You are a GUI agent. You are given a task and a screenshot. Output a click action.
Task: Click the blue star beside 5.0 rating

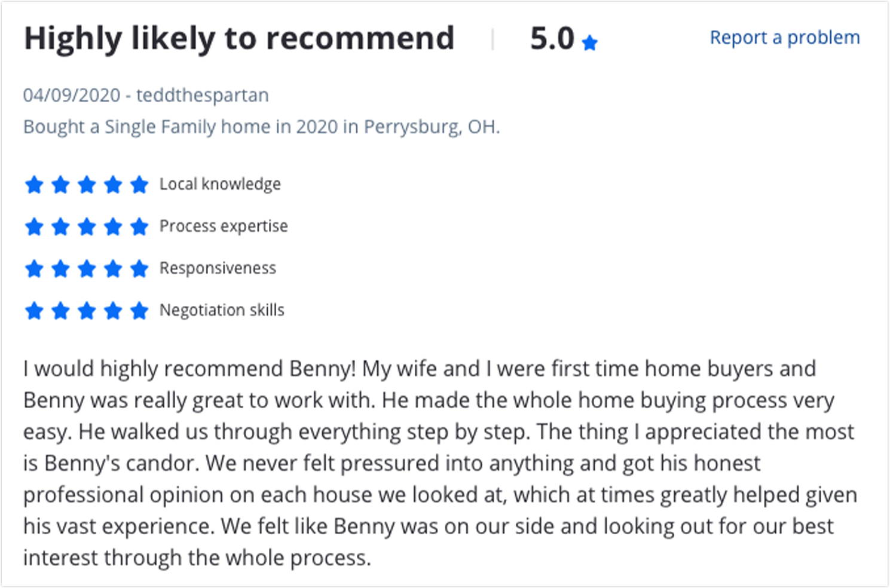tap(589, 43)
